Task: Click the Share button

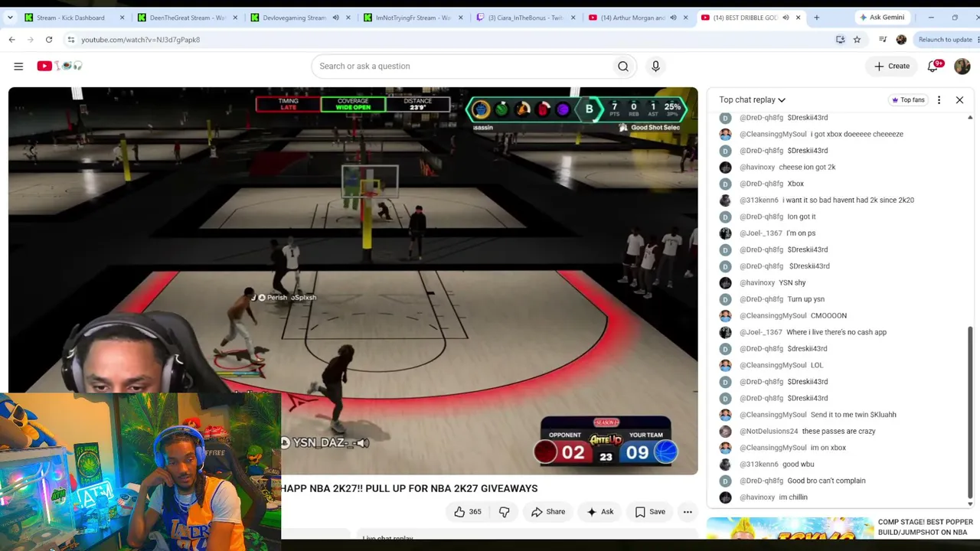Action: coord(548,512)
